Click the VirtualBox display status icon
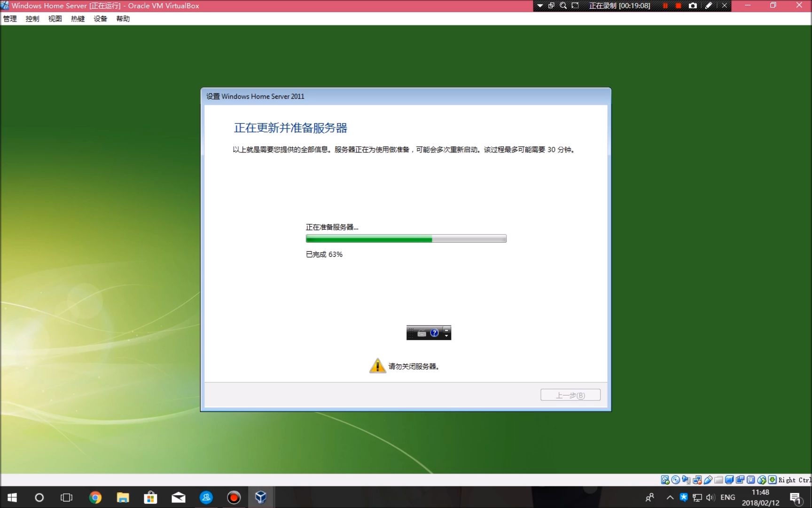 [729, 480]
